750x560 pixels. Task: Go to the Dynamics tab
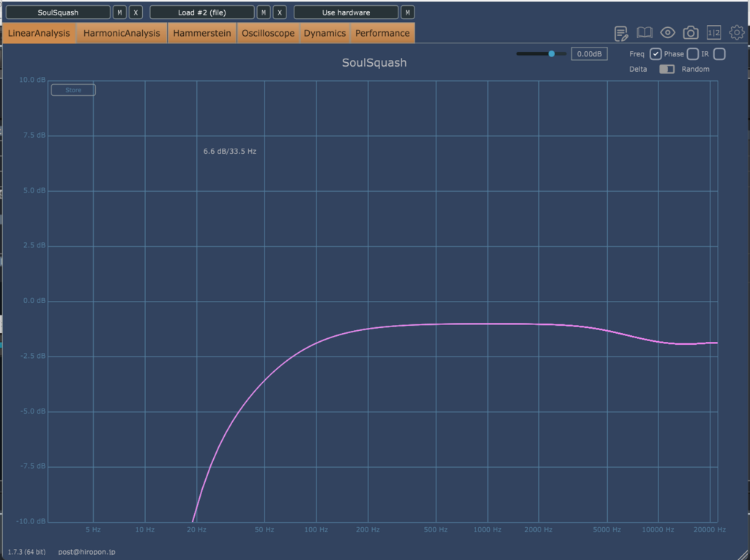pyautogui.click(x=324, y=33)
